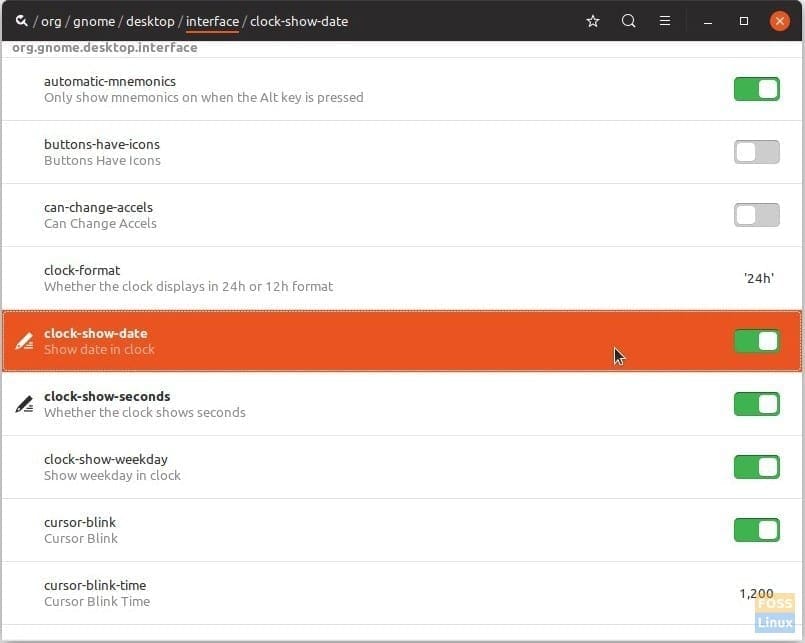Navigate to 'interface' path segment
The width and height of the screenshot is (805, 643).
213,22
